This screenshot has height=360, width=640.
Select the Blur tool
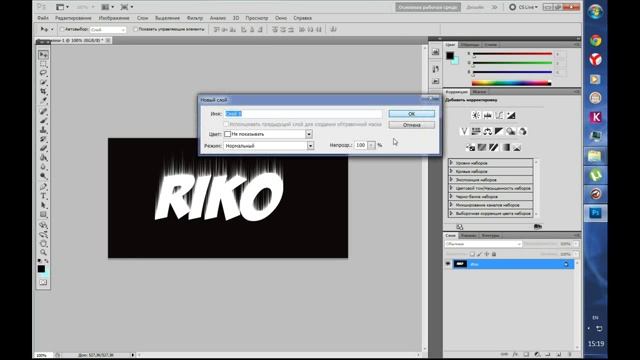tap(43, 167)
